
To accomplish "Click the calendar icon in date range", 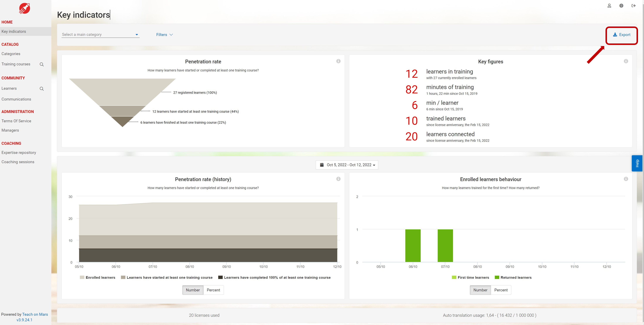I will coord(322,165).
